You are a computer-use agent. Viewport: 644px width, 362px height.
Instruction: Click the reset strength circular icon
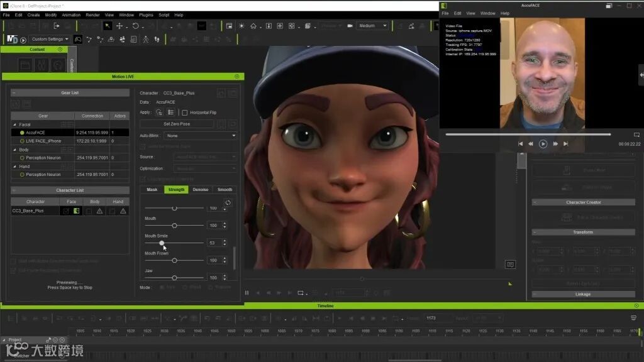point(228,203)
